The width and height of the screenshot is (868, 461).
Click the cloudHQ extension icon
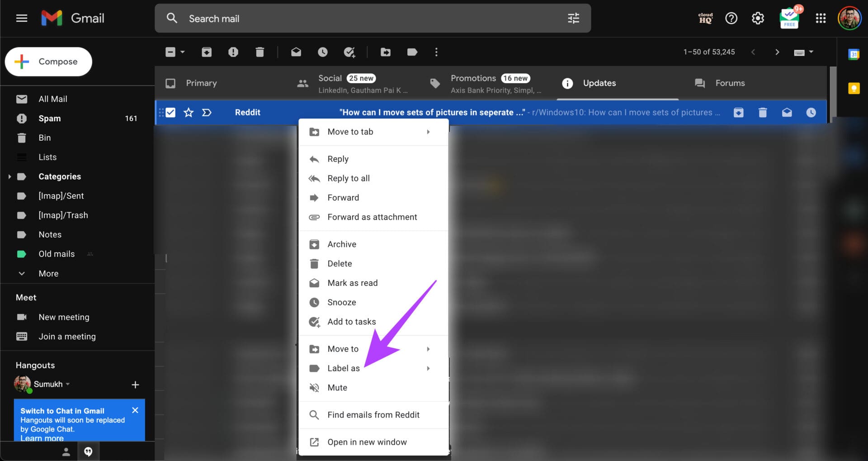coord(705,18)
